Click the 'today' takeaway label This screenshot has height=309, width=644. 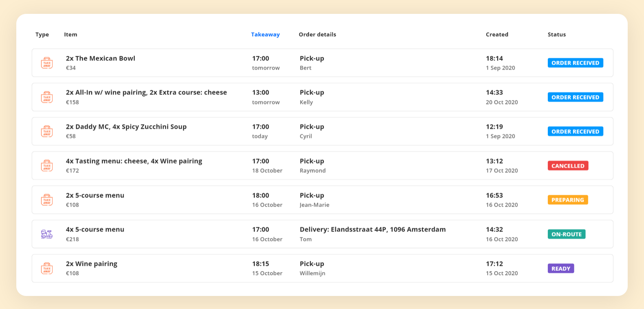point(260,137)
